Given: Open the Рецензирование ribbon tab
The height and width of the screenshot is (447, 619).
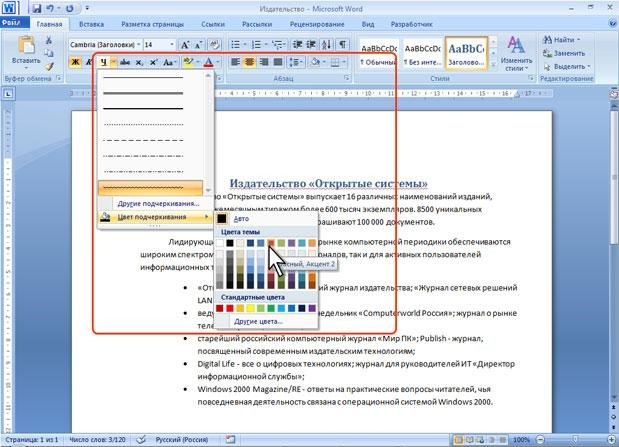Looking at the screenshot, I should tap(317, 24).
